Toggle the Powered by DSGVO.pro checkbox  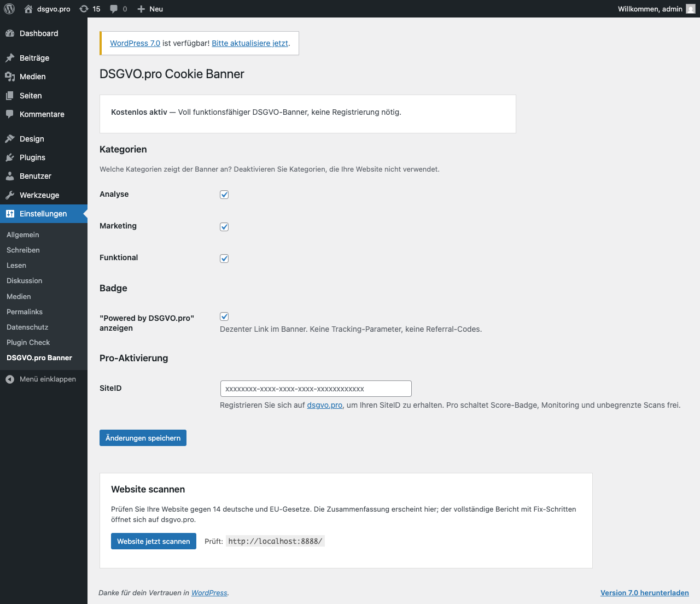click(224, 316)
